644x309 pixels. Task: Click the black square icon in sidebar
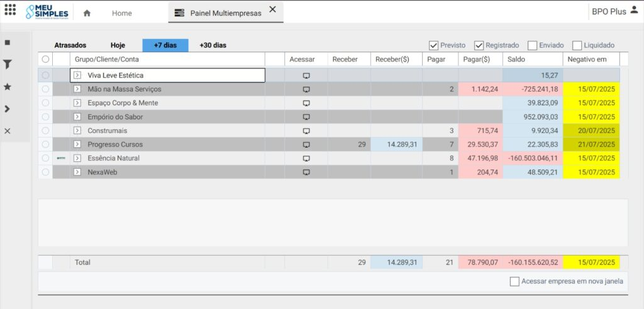coord(8,43)
